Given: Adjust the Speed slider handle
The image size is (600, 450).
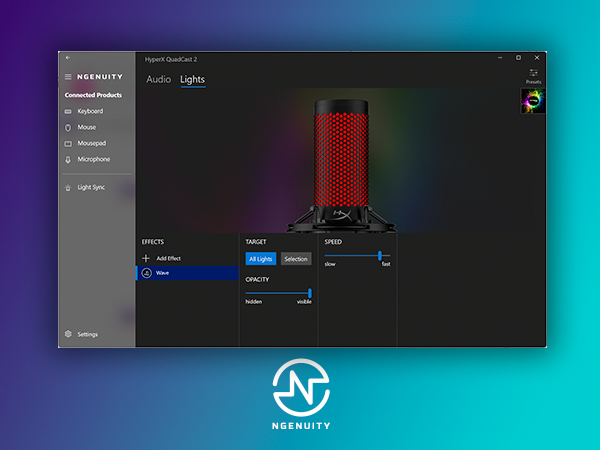Looking at the screenshot, I should 380,255.
